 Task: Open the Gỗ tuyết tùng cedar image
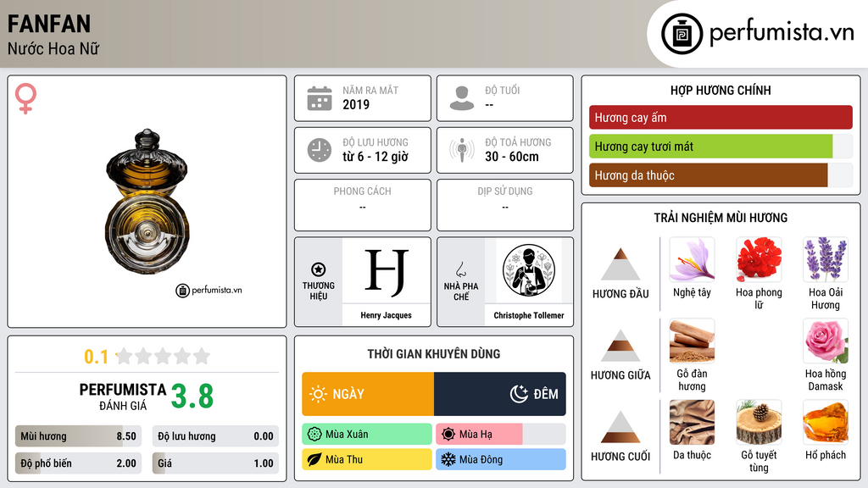(x=759, y=423)
